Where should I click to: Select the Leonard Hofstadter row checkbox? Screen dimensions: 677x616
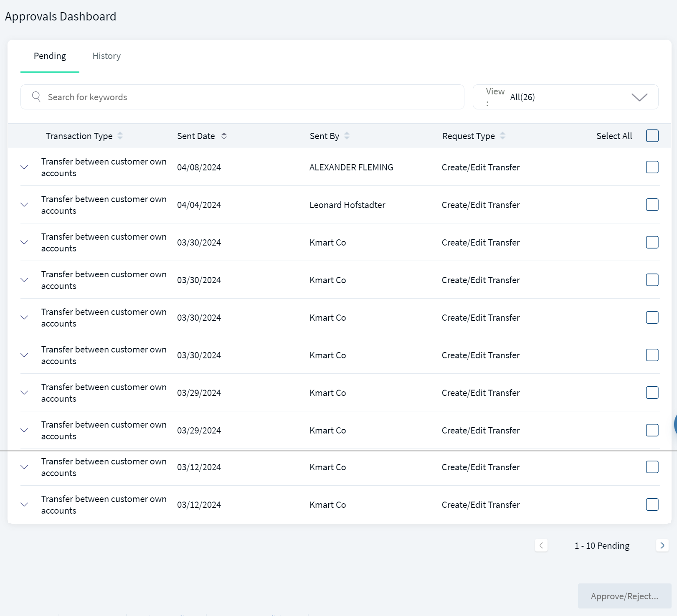click(652, 205)
